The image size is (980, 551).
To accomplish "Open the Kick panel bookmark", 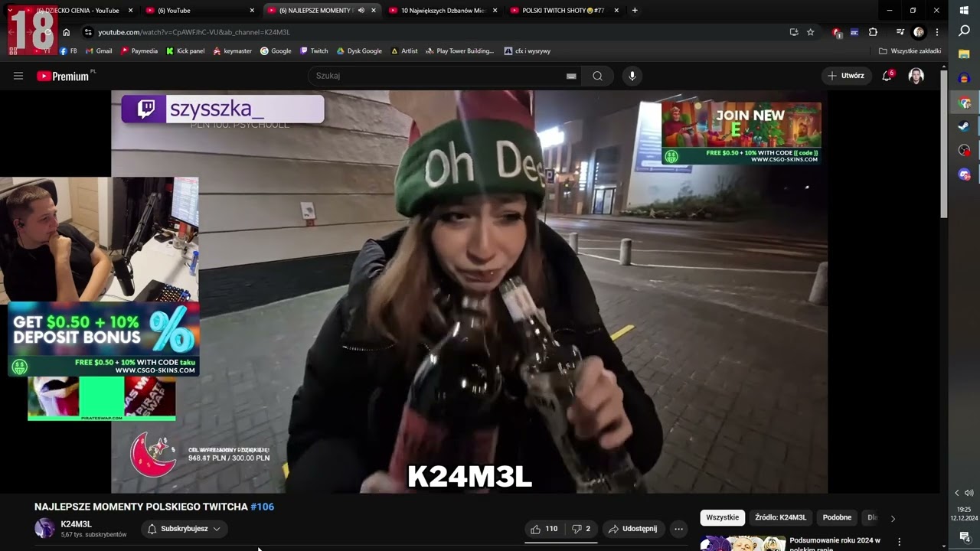I will (185, 51).
